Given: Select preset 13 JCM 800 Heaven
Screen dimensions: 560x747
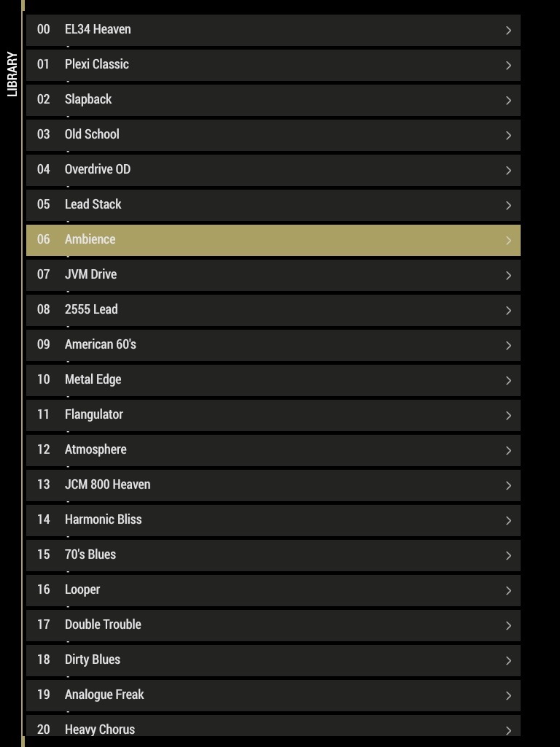Looking at the screenshot, I should pos(273,485).
